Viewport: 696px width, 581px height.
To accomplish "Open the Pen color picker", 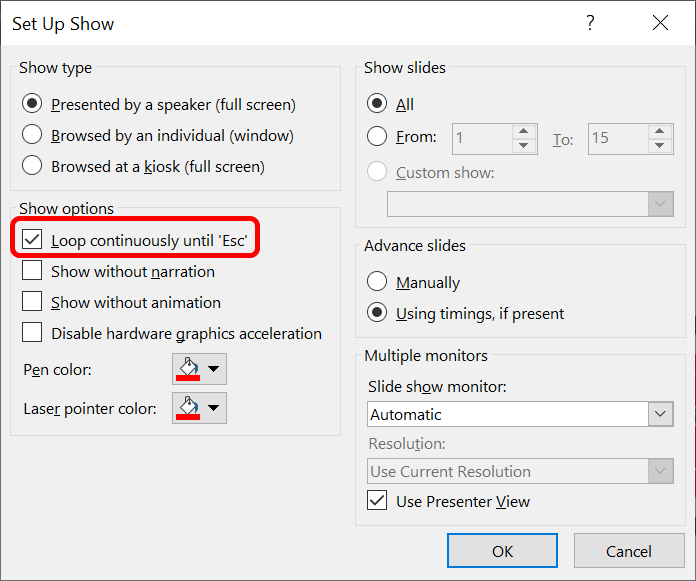I will tap(199, 370).
